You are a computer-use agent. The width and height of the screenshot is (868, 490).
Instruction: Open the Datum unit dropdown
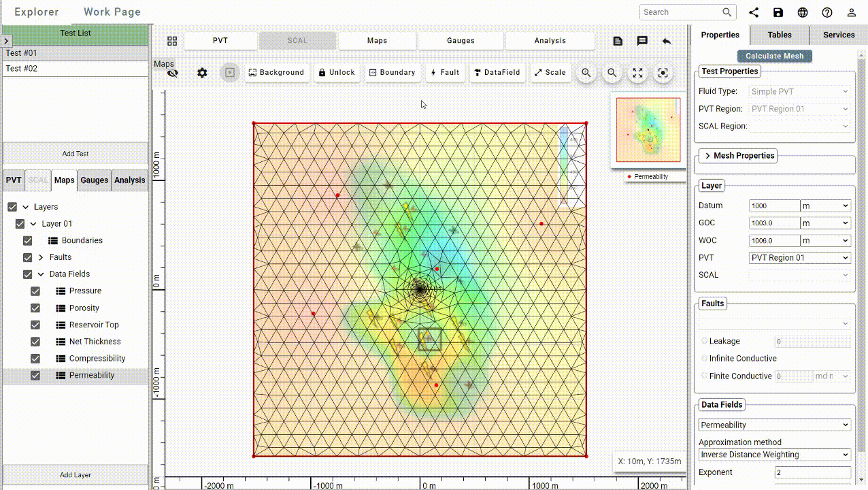825,206
